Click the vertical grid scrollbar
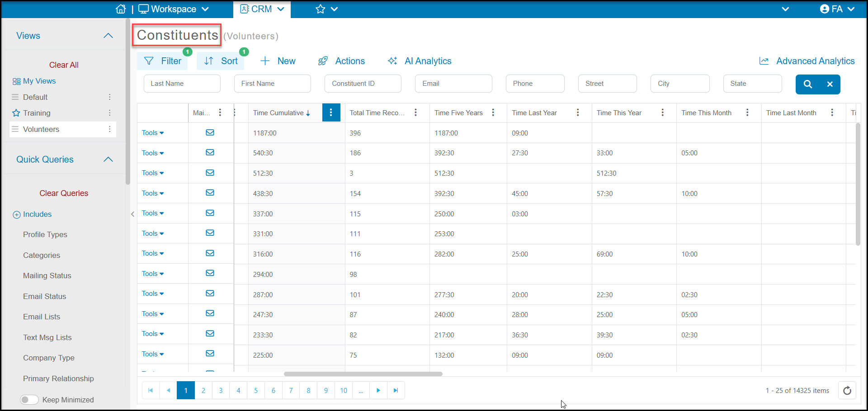 (858, 184)
